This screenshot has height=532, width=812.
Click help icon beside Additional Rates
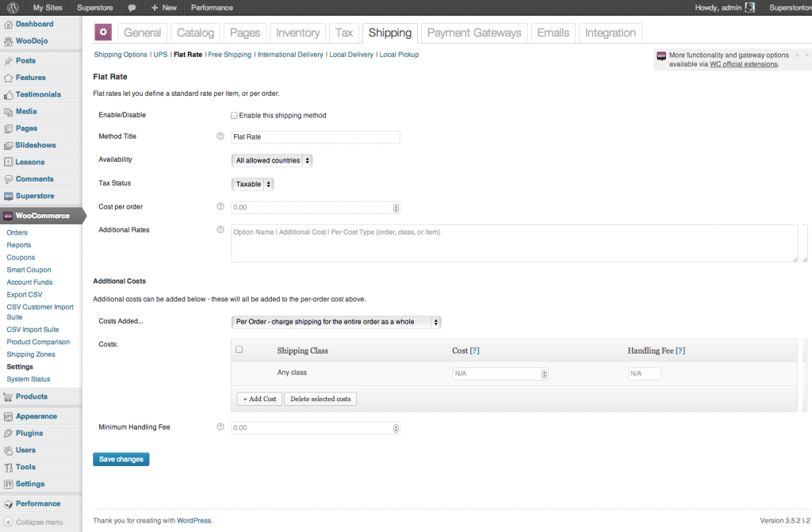[220, 229]
